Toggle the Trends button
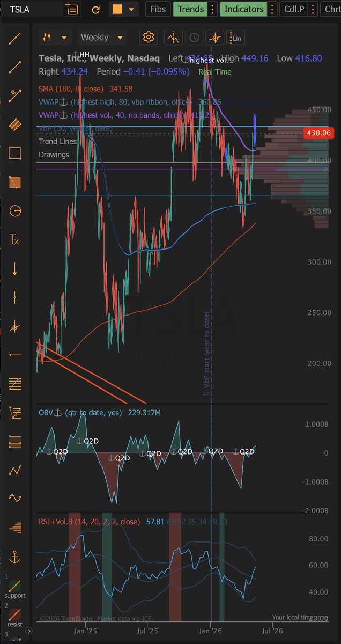Screen dimensions: 341x644 pyautogui.click(x=190, y=9)
